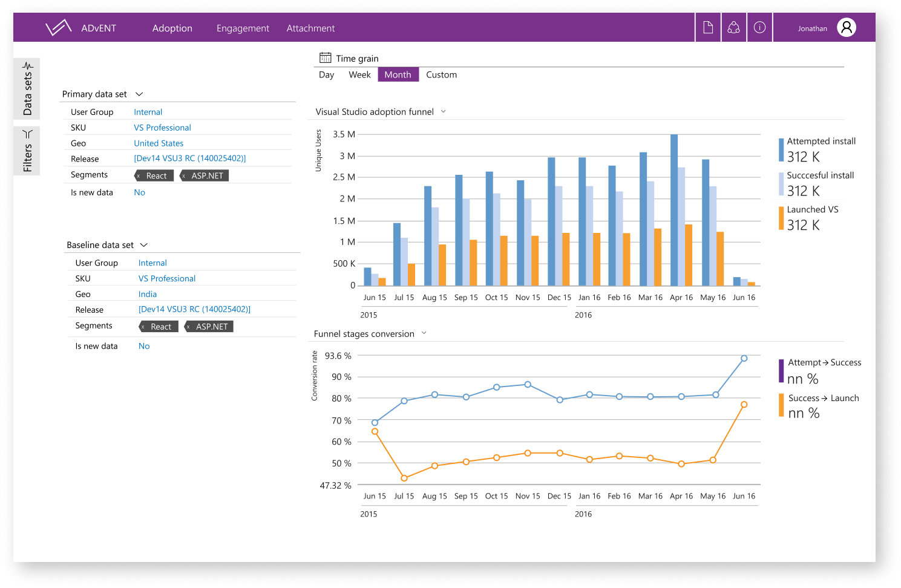Click the ADvENT logo icon

pyautogui.click(x=59, y=27)
